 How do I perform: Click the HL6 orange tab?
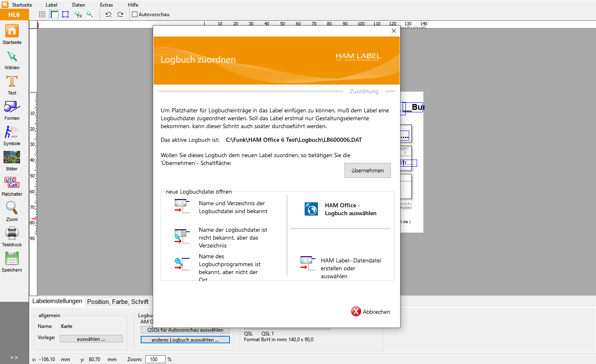pos(14,15)
